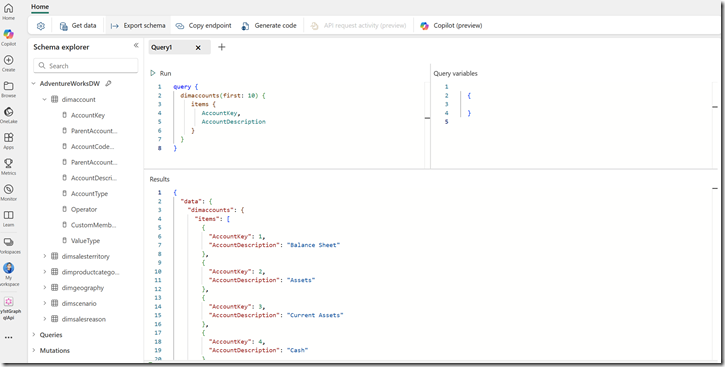Click Get data in the toolbar
725x367 pixels.
78,26
